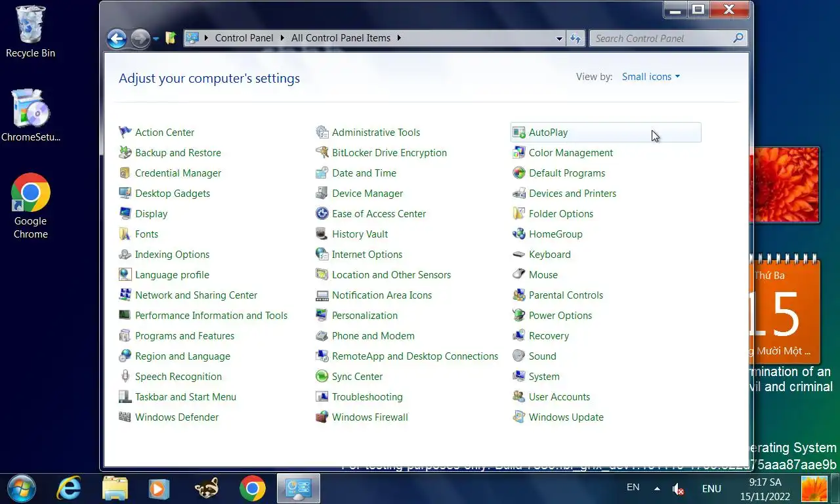Screen dimensions: 840x504
Task: Click the Action Center flag icon
Action: 125,133
